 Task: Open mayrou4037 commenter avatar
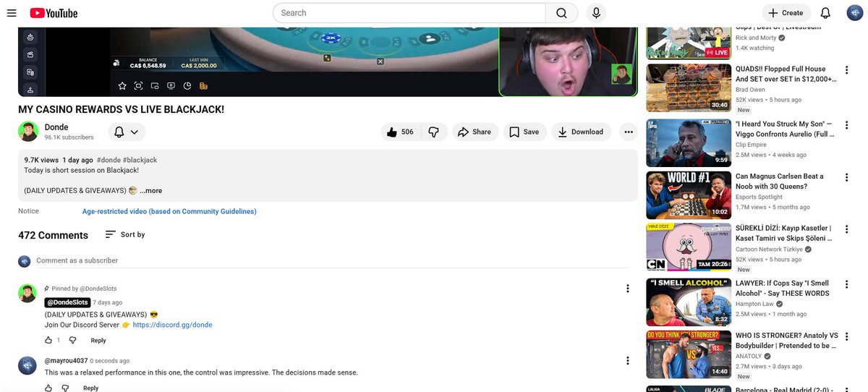27,365
